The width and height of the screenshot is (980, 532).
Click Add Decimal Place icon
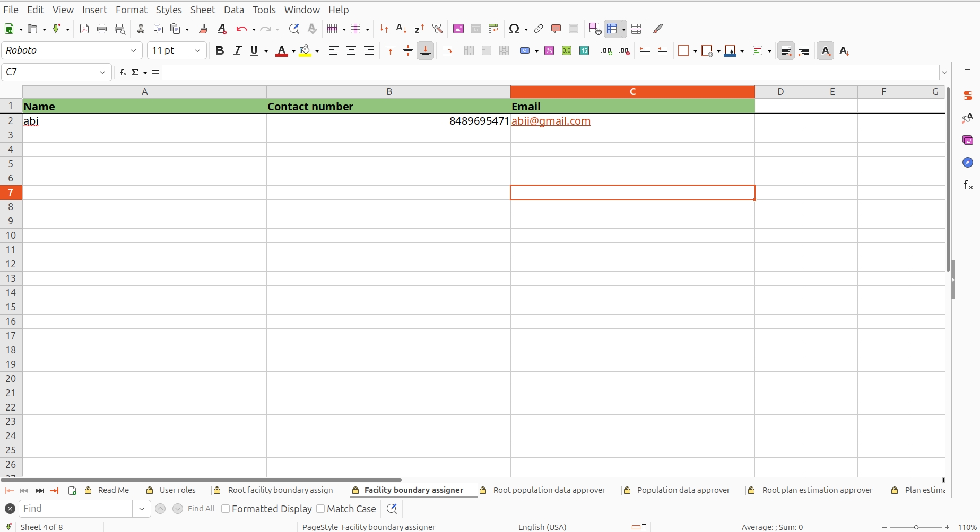click(x=606, y=51)
